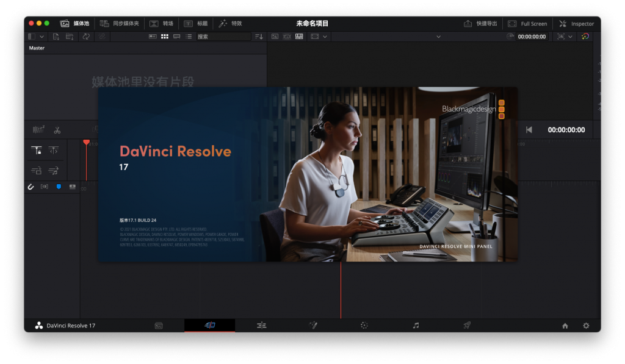
Task: Open the 转场 transitions panel
Action: 161,24
